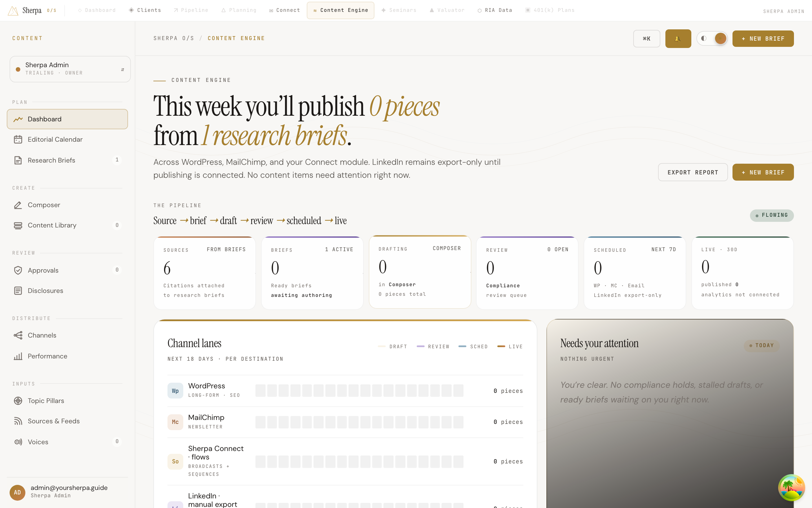
Task: Open the Content Engine top tab
Action: tap(341, 10)
